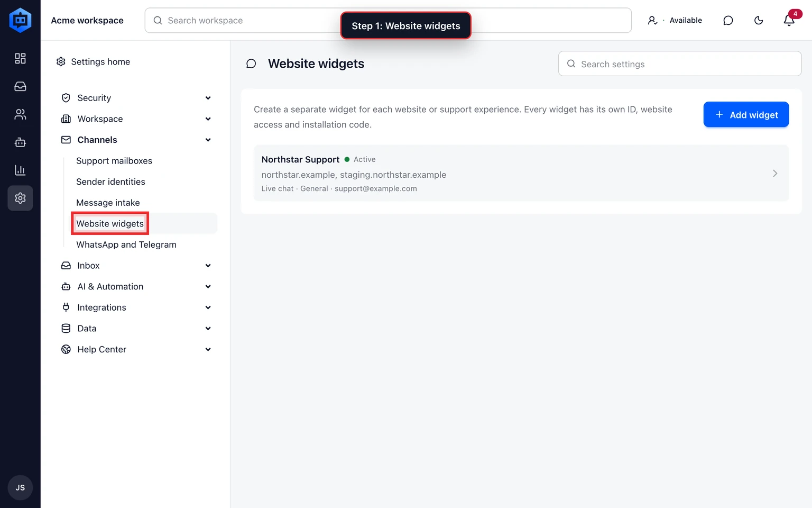Click the Search workspace field

388,20
